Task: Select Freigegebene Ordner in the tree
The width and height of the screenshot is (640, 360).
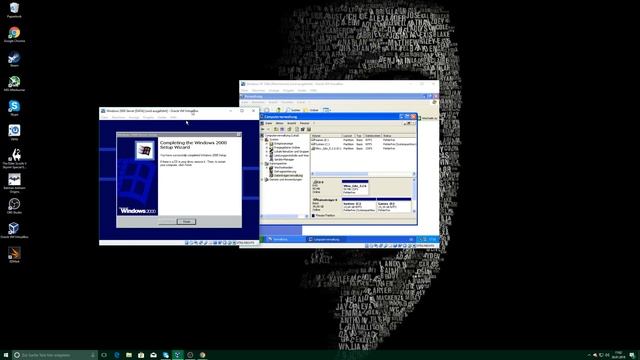Action: coord(287,147)
